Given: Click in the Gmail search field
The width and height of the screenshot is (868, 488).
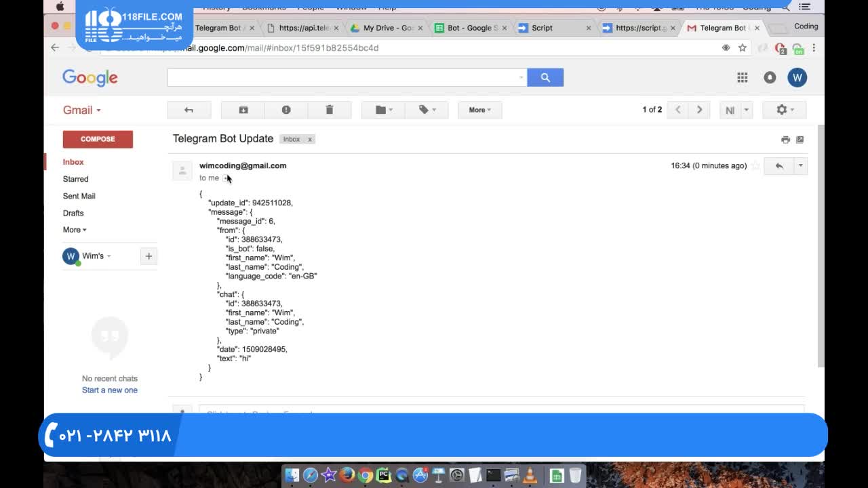Looking at the screenshot, I should pyautogui.click(x=342, y=78).
